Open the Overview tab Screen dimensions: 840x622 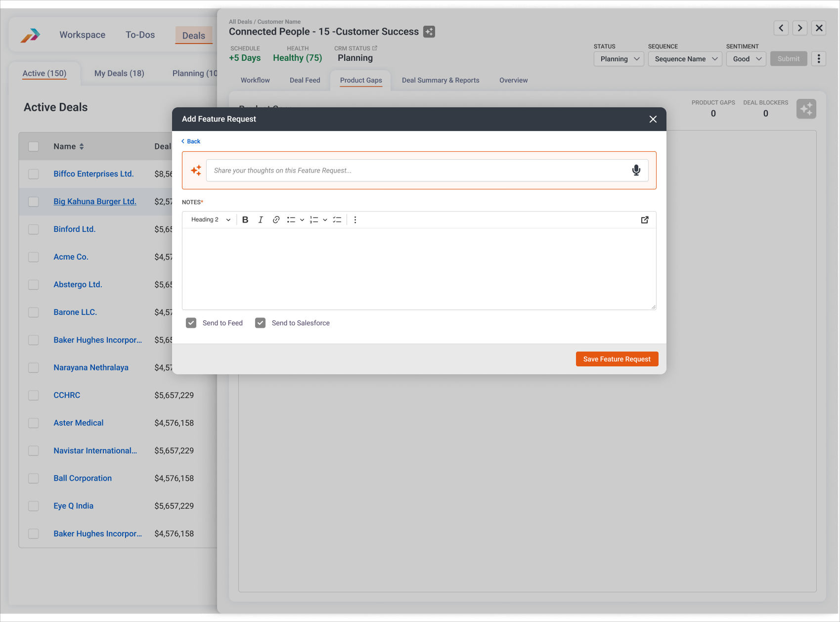(x=514, y=81)
